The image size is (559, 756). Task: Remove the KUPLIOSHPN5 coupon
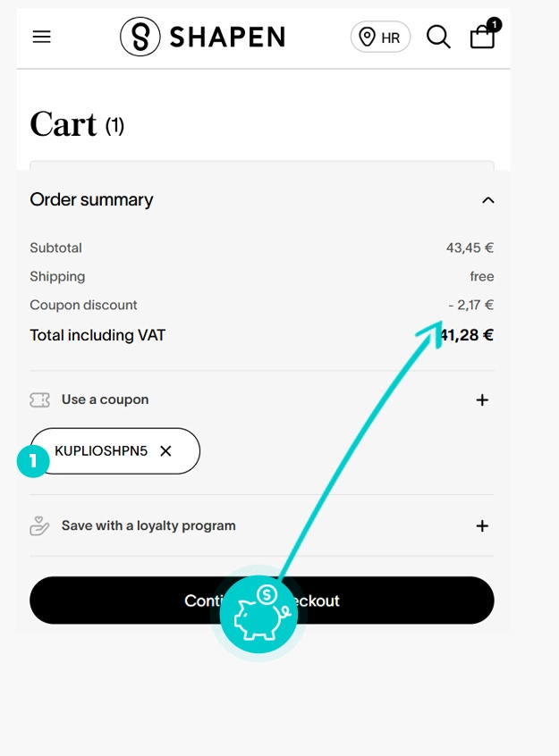pyautogui.click(x=165, y=450)
